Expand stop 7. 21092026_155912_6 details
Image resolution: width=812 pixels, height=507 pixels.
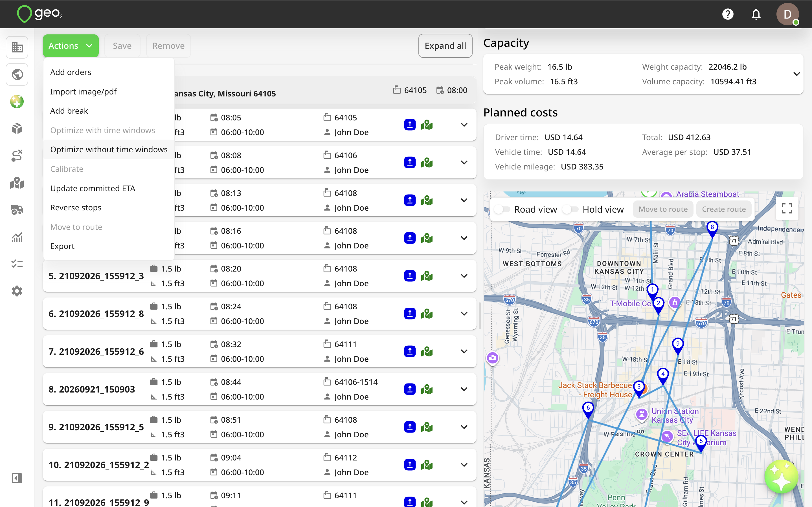(x=464, y=351)
